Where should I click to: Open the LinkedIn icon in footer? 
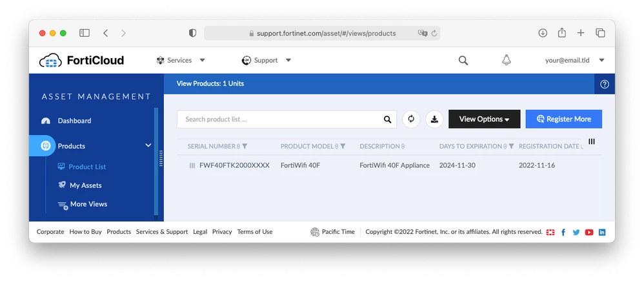coord(601,232)
